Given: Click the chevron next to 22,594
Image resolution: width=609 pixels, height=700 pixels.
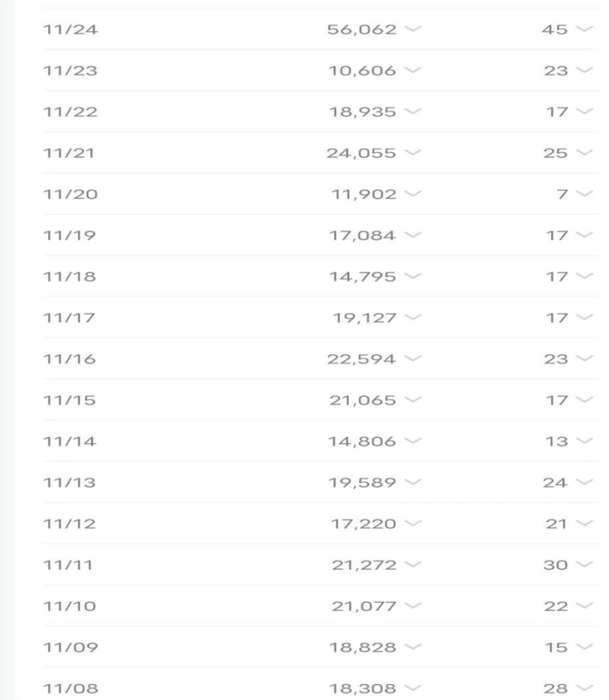Looking at the screenshot, I should (x=413, y=360).
